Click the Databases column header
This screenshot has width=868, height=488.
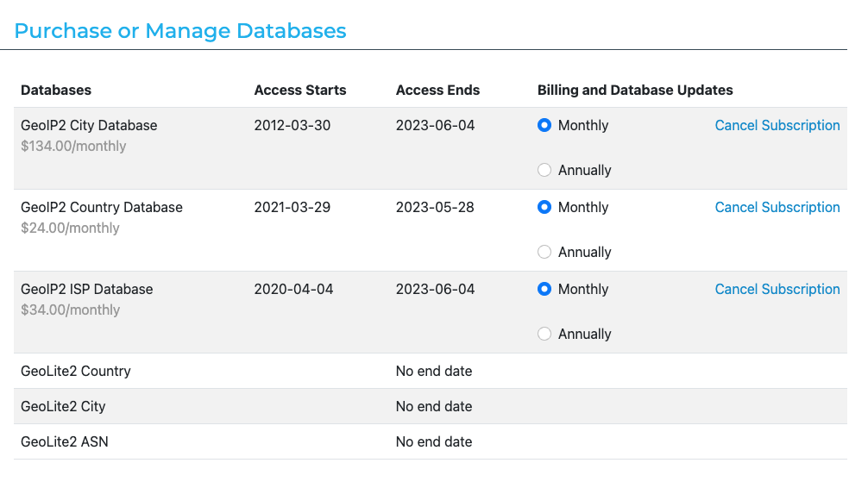56,91
